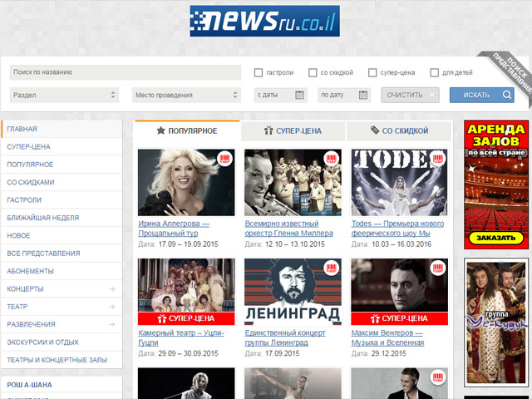Click the ОЧИСТИТЬ button

[410, 95]
